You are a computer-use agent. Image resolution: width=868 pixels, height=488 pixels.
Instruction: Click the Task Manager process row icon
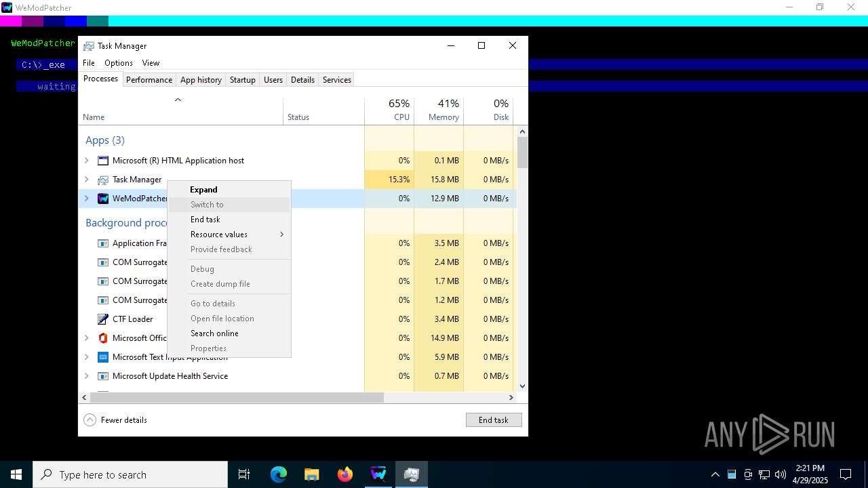(103, 180)
